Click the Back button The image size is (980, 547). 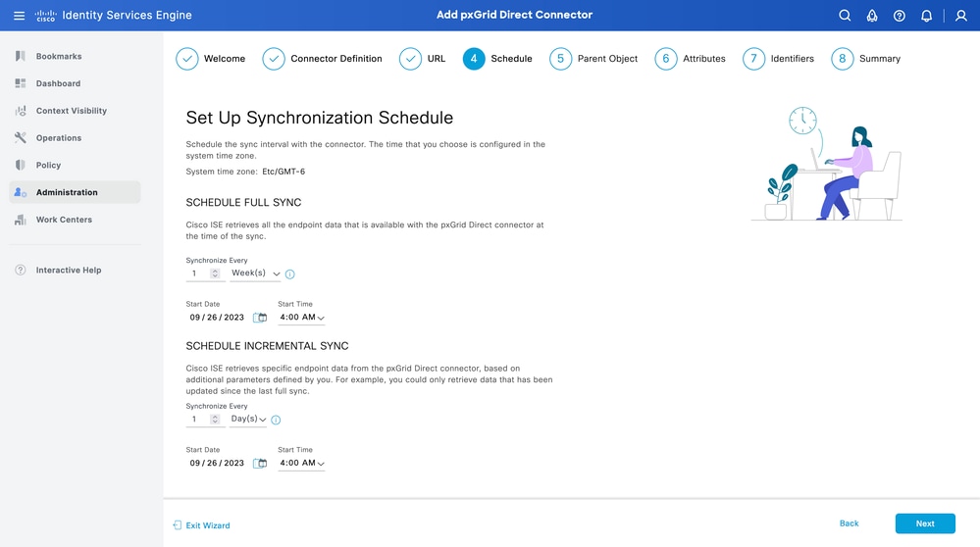point(849,523)
